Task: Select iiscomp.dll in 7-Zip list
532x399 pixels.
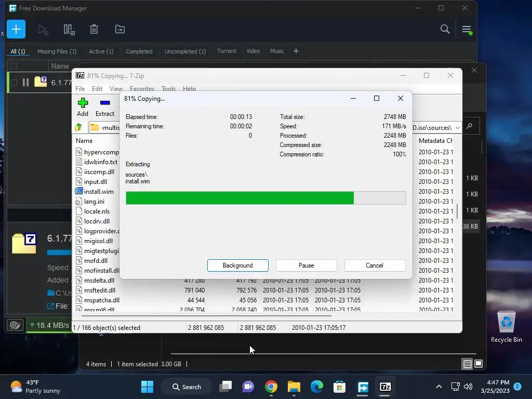Action: click(x=95, y=171)
